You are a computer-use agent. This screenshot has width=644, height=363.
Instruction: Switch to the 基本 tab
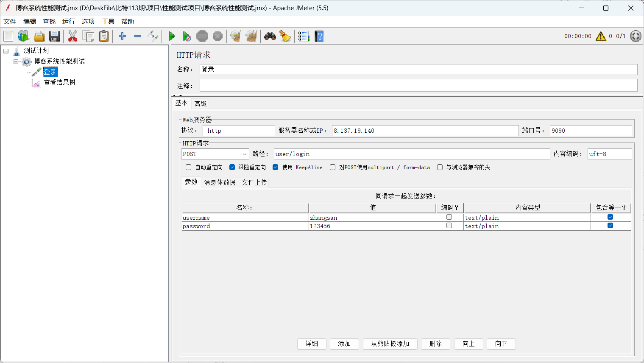181,103
